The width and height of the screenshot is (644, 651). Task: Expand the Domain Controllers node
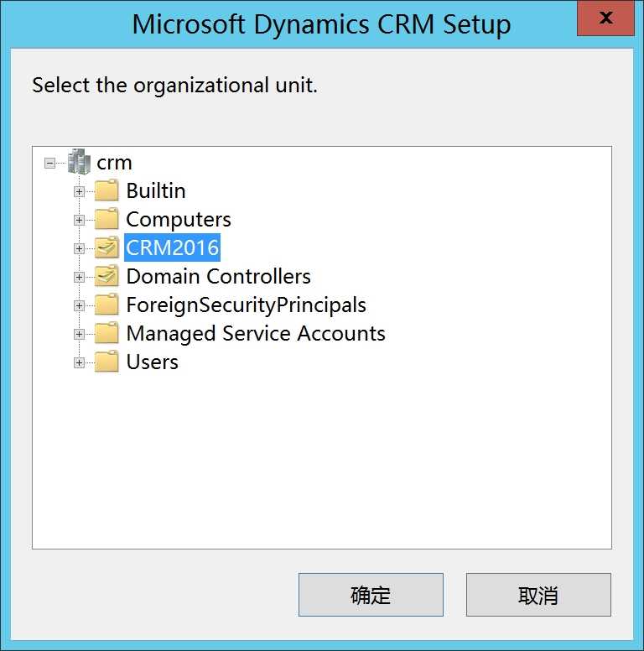(79, 278)
